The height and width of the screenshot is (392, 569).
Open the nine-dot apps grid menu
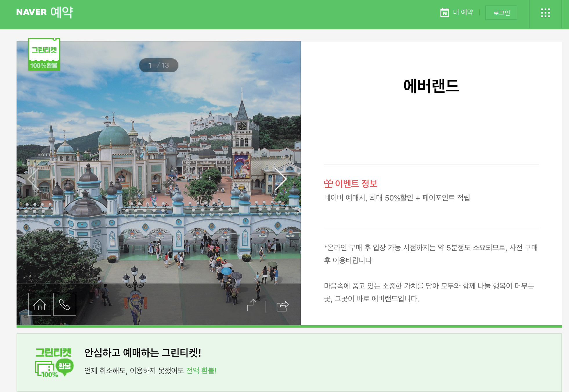(x=545, y=13)
